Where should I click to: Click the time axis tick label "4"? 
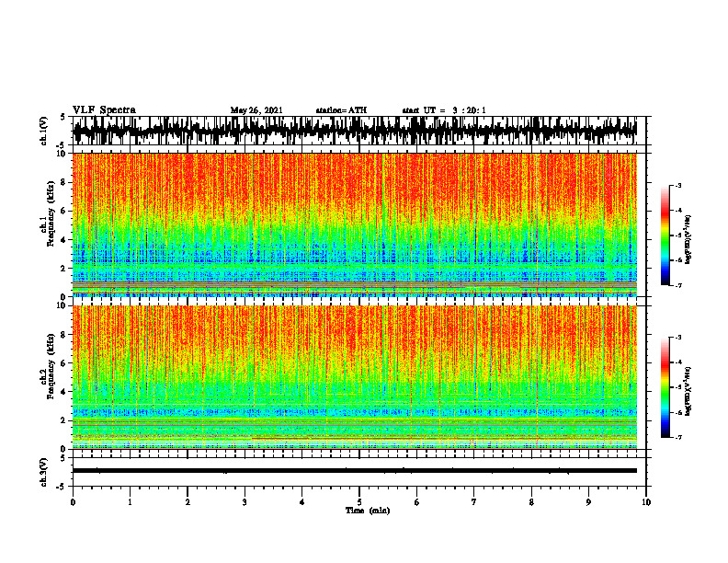302,502
